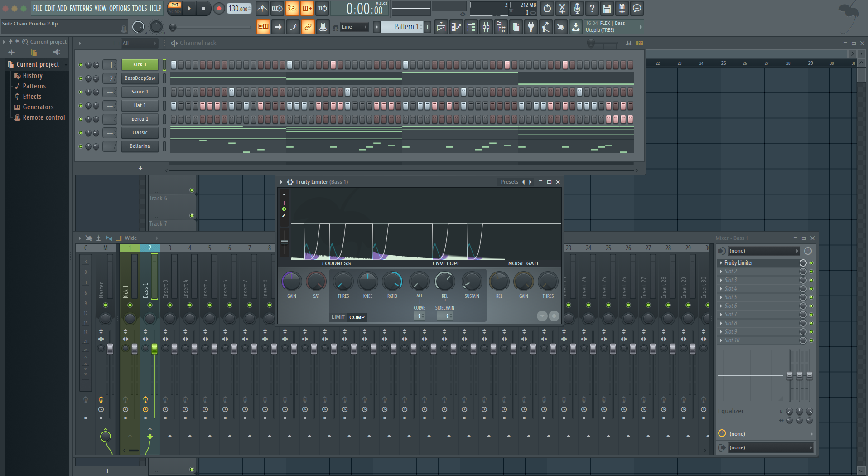
Task: Open mixer input (none) dropdown
Action: point(763,251)
